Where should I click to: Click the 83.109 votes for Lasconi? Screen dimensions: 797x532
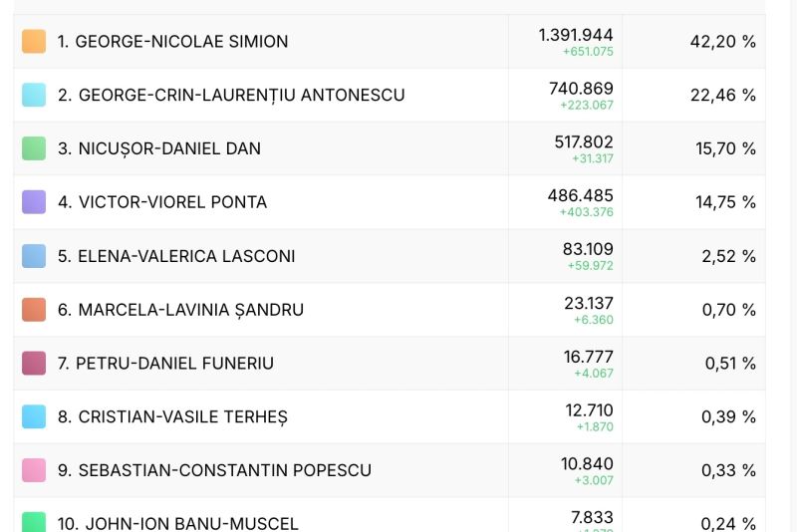[x=588, y=249]
